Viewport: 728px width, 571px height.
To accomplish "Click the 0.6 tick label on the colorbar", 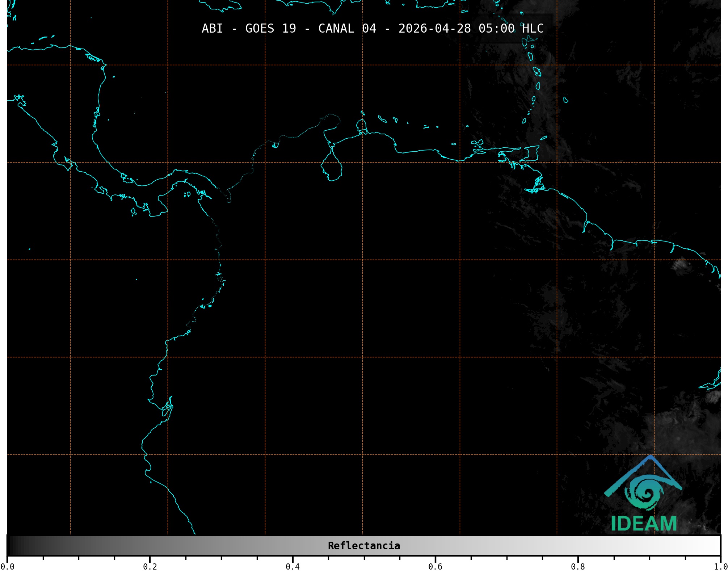I will coord(435,566).
